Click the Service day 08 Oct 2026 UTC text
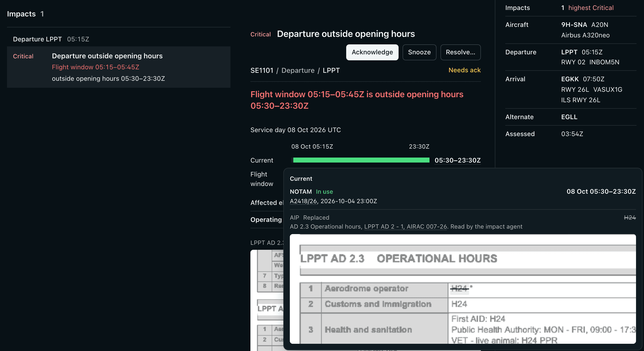The image size is (644, 351). [296, 130]
